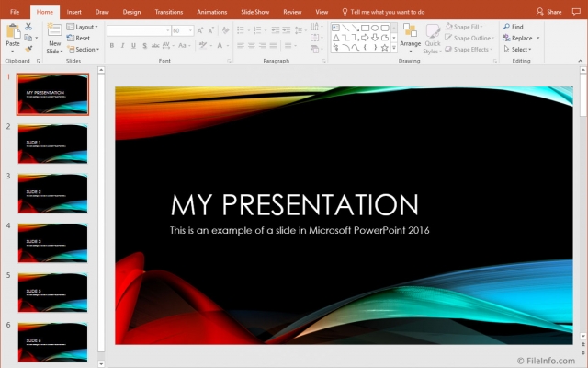This screenshot has width=588, height=368.
Task: Decrease font size with the smaller A icon
Action: (211, 30)
